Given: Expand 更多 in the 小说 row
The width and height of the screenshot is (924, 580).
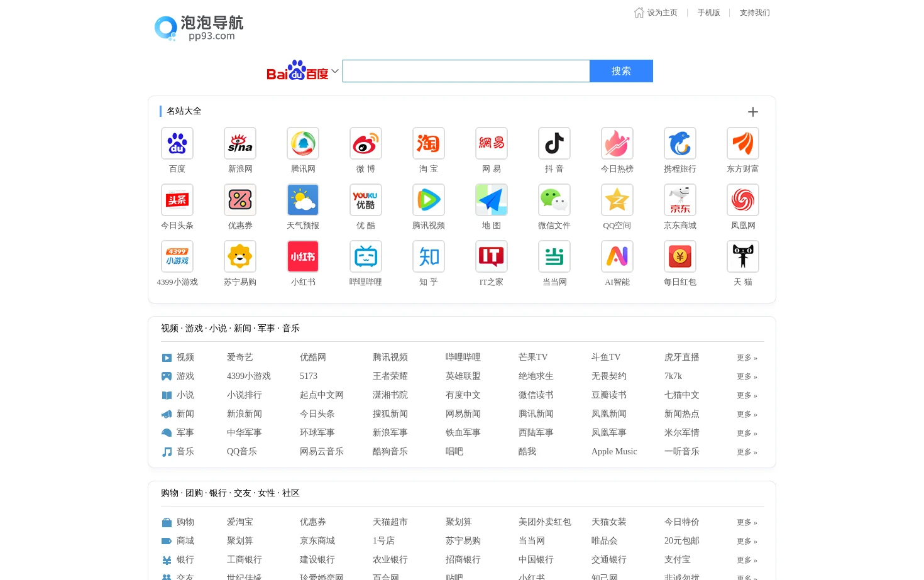Looking at the screenshot, I should click(x=747, y=395).
